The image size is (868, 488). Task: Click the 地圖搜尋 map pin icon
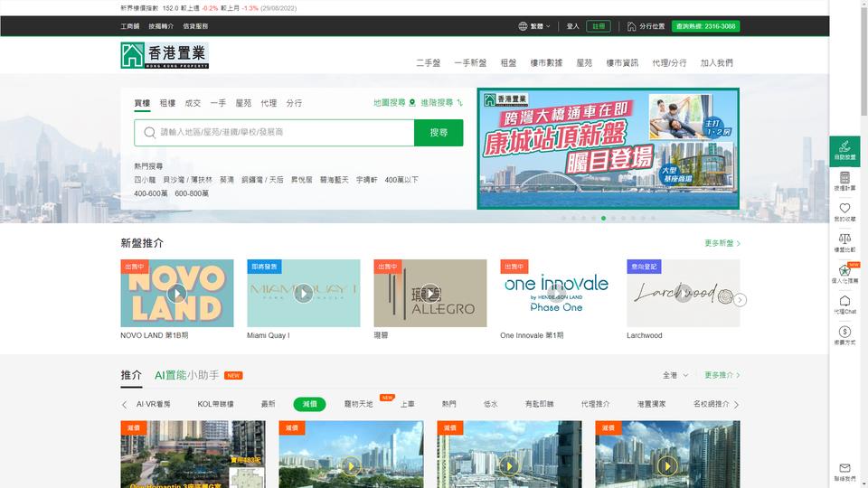point(412,102)
